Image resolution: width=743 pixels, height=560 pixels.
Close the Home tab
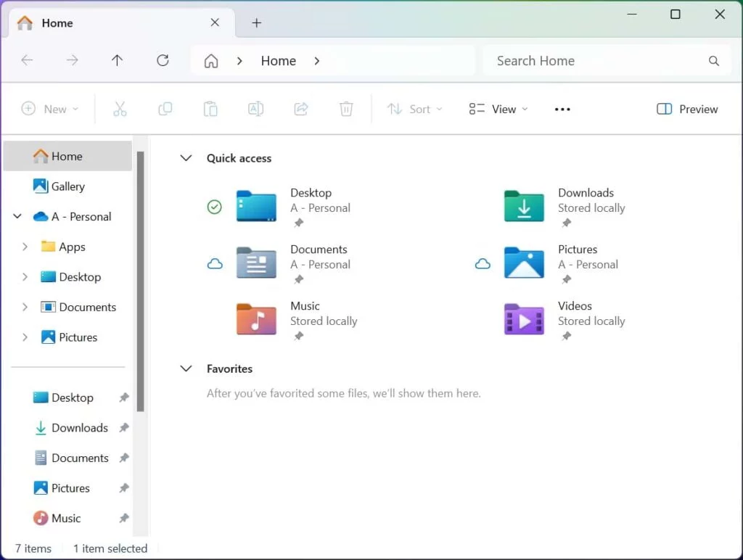click(215, 22)
